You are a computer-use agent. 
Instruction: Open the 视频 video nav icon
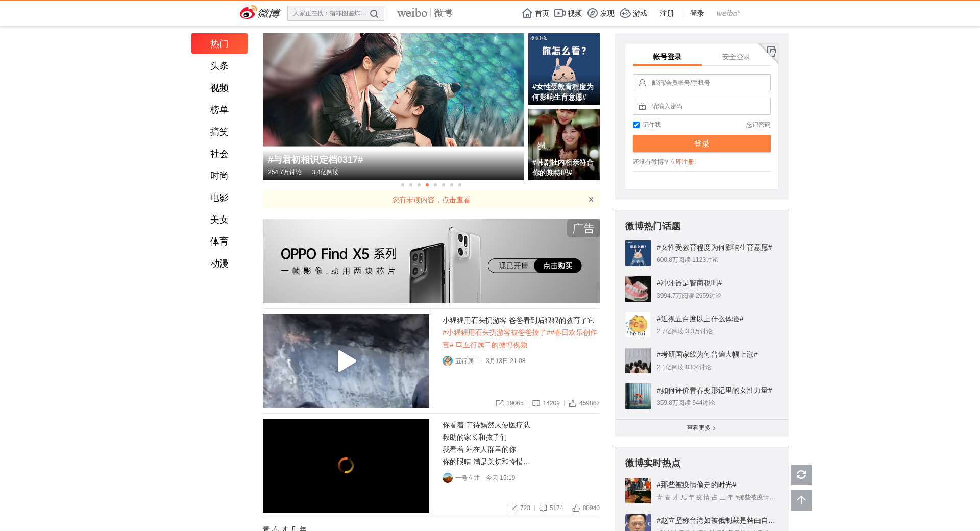pos(560,13)
